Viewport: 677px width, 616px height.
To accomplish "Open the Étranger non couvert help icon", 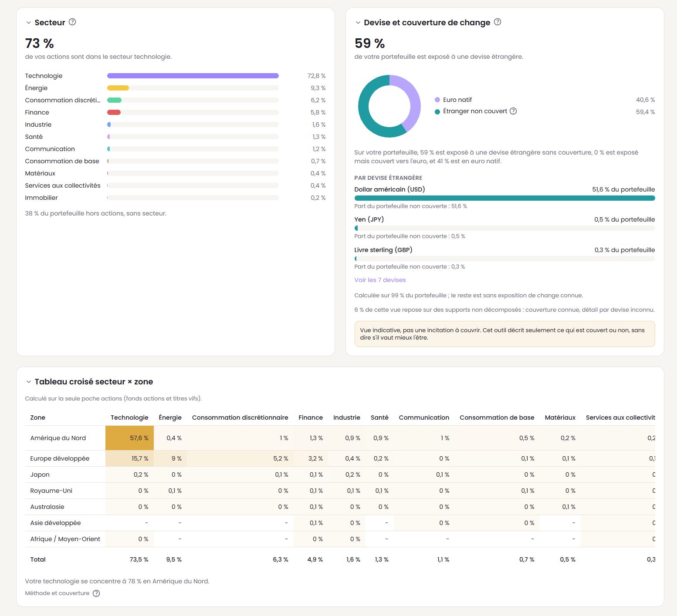I will [513, 111].
